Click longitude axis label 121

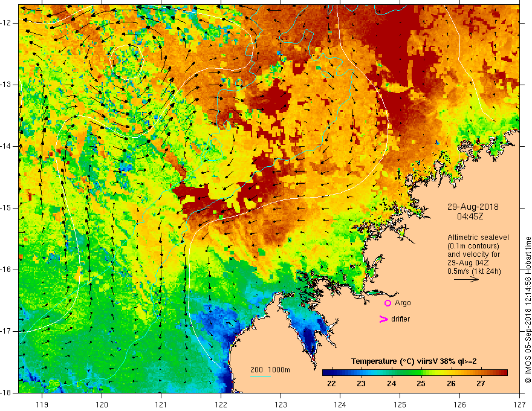click(161, 404)
